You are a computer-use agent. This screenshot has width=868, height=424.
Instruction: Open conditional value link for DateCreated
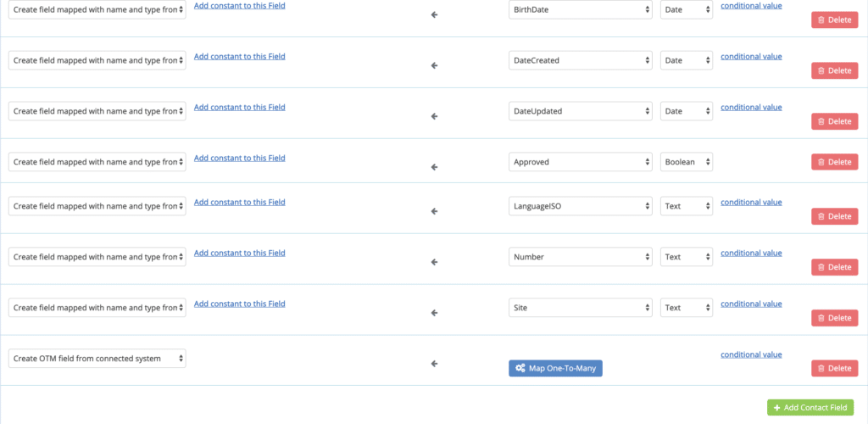751,57
